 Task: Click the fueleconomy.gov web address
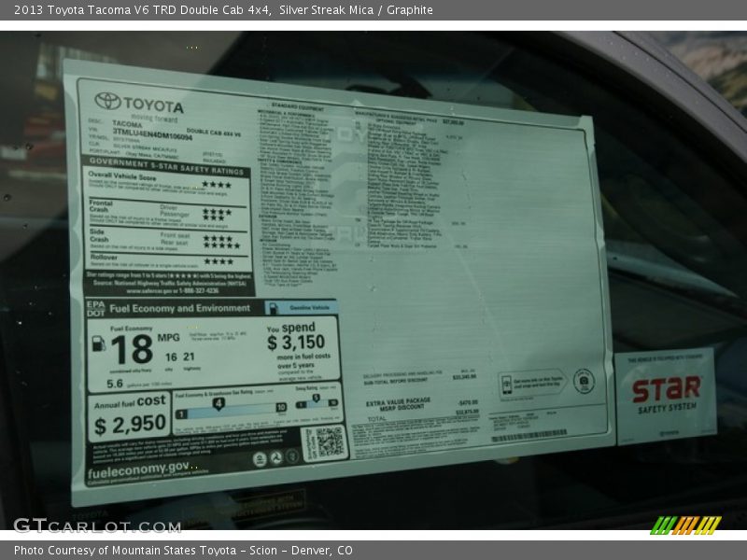coord(138,470)
